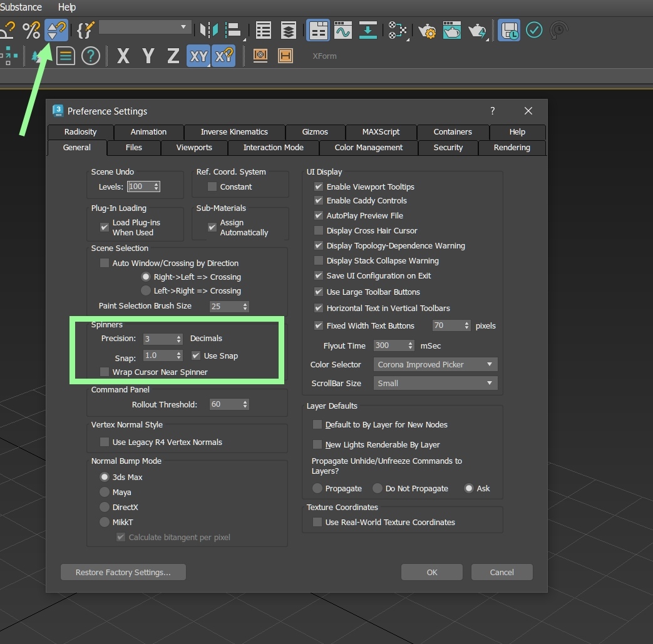Click the dialog question mark help button
Viewport: 653px width, 644px height.
pyautogui.click(x=493, y=111)
